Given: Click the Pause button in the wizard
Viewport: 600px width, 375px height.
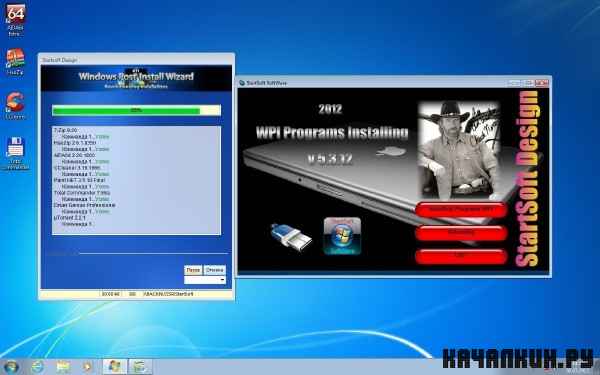Looking at the screenshot, I should (x=193, y=270).
